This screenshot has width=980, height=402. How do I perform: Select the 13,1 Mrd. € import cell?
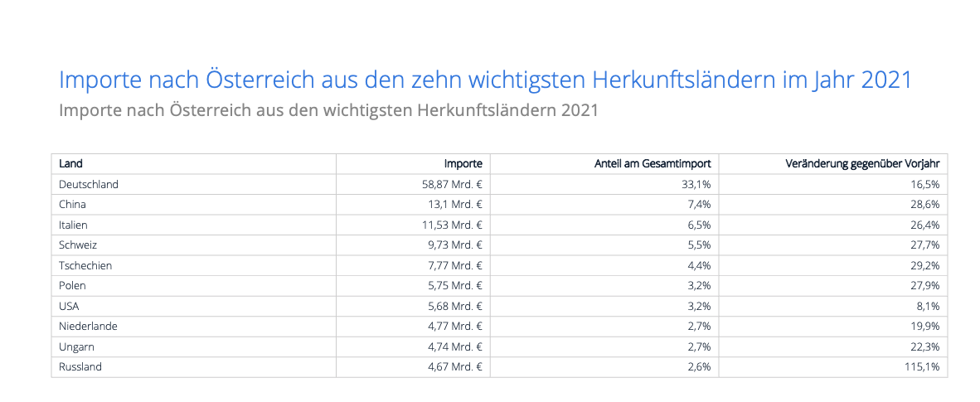tap(455, 205)
